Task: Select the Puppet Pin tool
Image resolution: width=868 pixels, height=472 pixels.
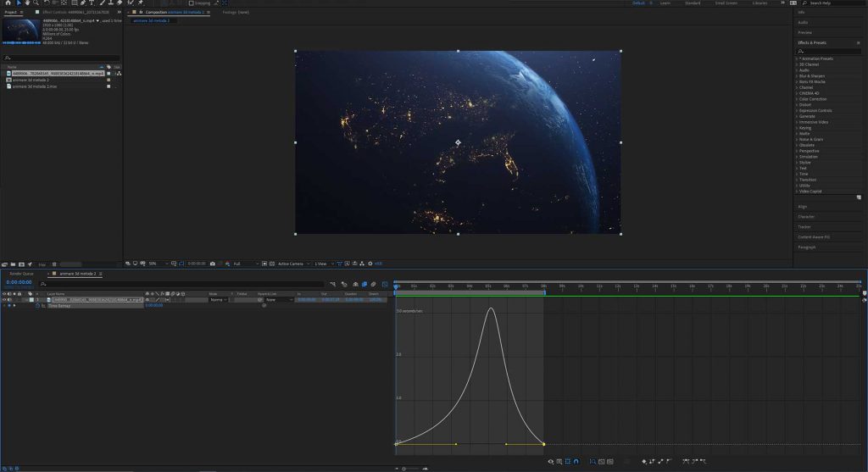Action: coord(141,3)
